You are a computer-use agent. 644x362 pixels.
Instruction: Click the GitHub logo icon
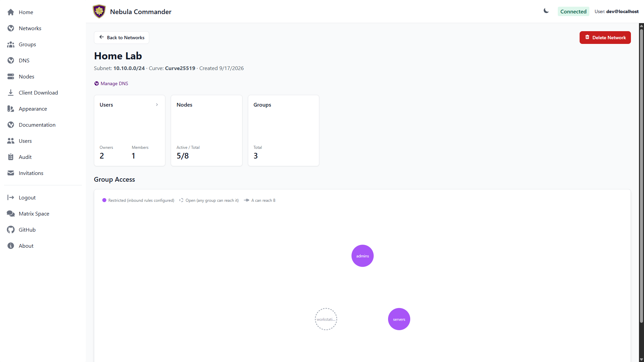pyautogui.click(x=11, y=230)
